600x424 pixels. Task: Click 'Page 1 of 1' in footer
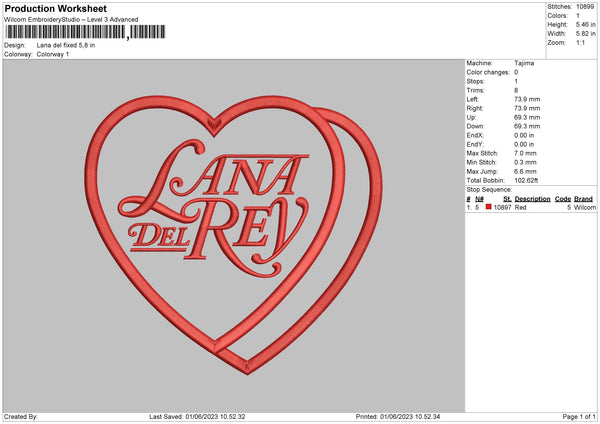[x=579, y=417]
